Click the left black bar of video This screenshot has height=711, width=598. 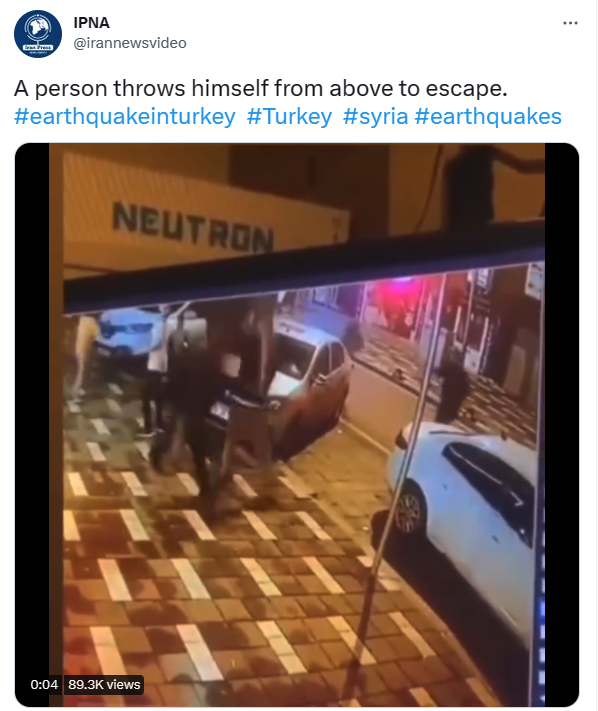[x=32, y=424]
